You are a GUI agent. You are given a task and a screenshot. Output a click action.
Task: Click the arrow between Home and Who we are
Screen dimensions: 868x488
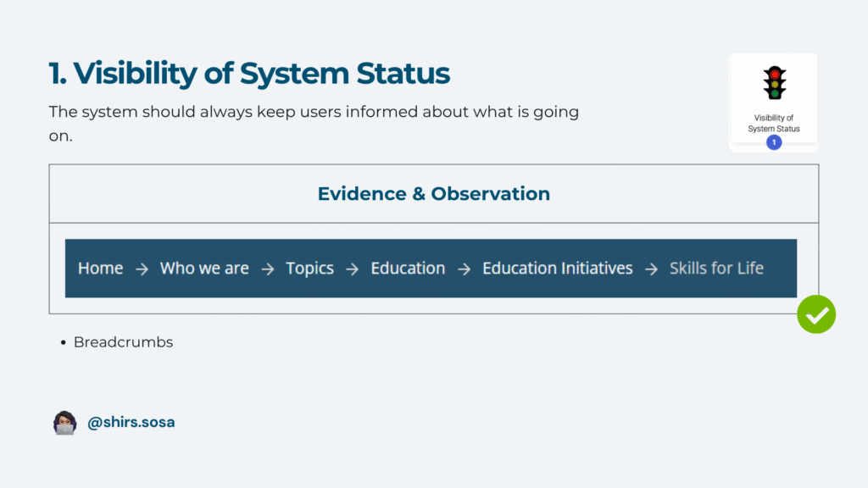(x=142, y=269)
